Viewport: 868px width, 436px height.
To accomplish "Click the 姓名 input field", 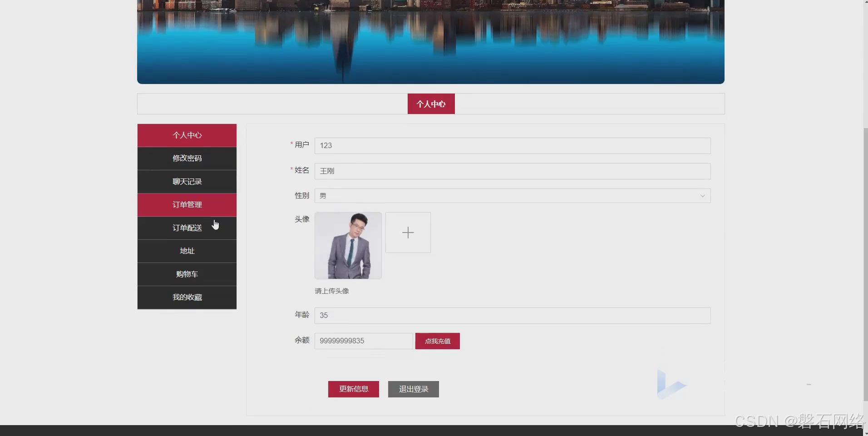I will point(513,171).
